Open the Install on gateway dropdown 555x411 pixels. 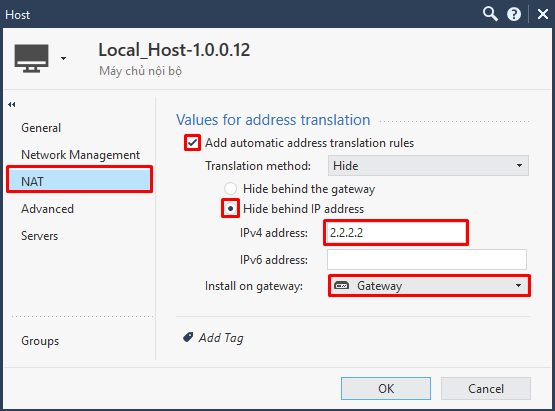(429, 286)
